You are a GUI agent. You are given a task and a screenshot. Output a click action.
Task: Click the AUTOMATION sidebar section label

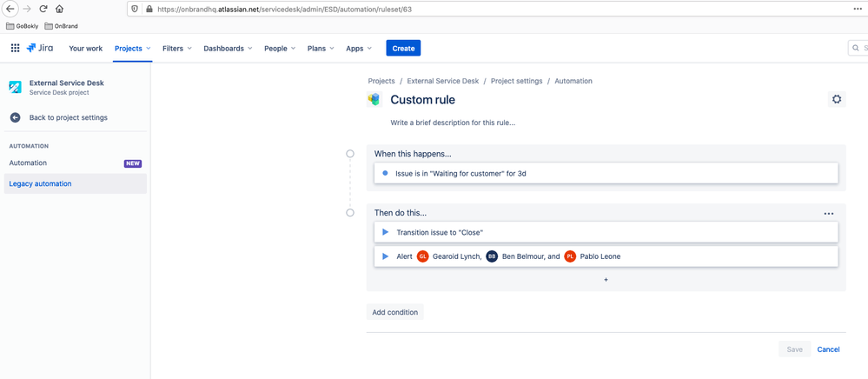29,146
